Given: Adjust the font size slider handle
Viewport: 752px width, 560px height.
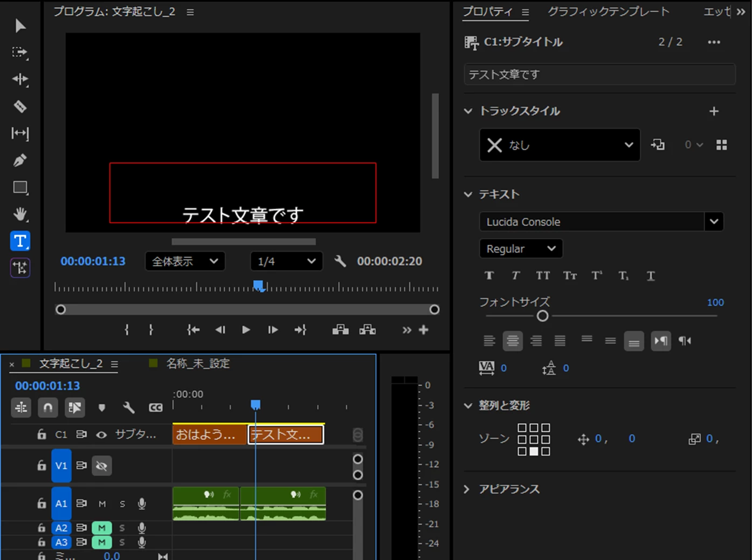Looking at the screenshot, I should (x=543, y=316).
